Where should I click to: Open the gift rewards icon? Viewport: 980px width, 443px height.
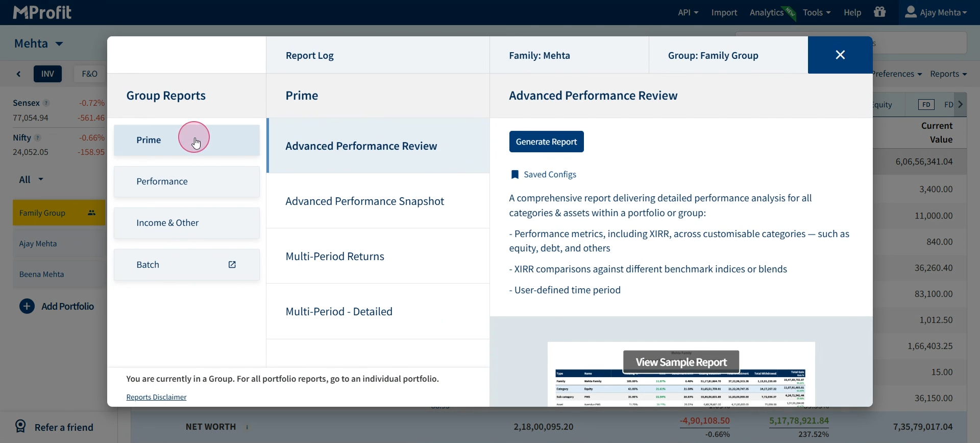pyautogui.click(x=880, y=12)
